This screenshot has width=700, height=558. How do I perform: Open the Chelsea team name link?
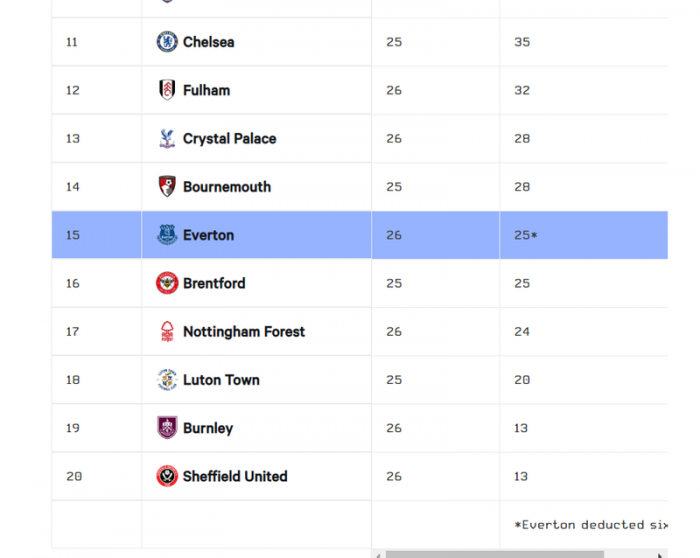pos(209,42)
